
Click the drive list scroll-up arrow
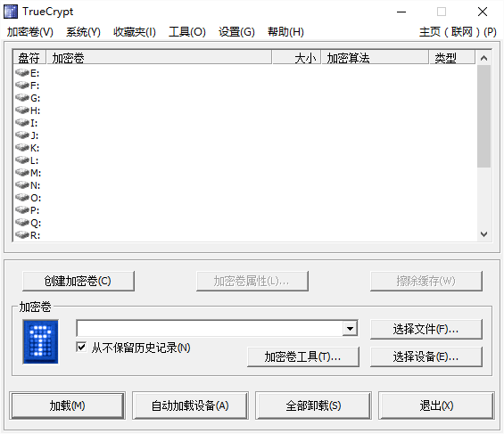pos(483,58)
